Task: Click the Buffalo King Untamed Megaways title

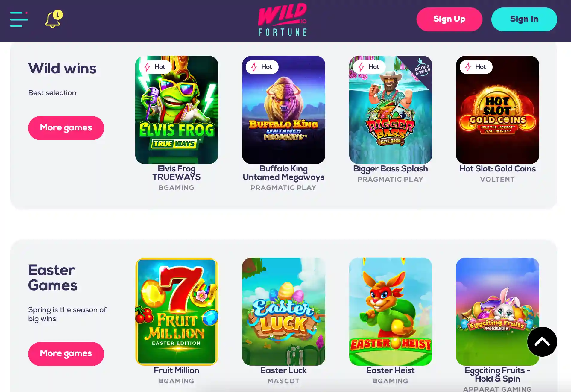Action: click(x=283, y=173)
